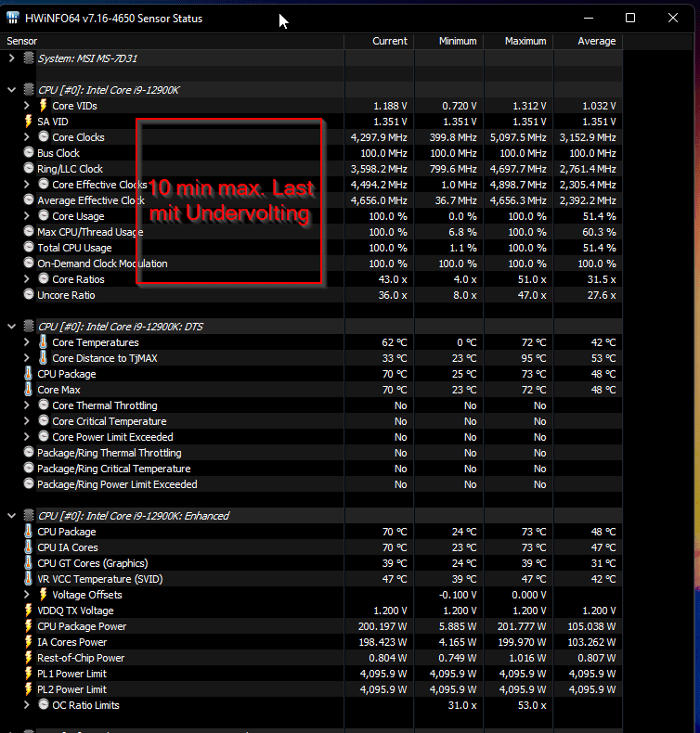Click the icon beside Package/Ring Thermal Throttling
700x733 pixels.
click(29, 453)
